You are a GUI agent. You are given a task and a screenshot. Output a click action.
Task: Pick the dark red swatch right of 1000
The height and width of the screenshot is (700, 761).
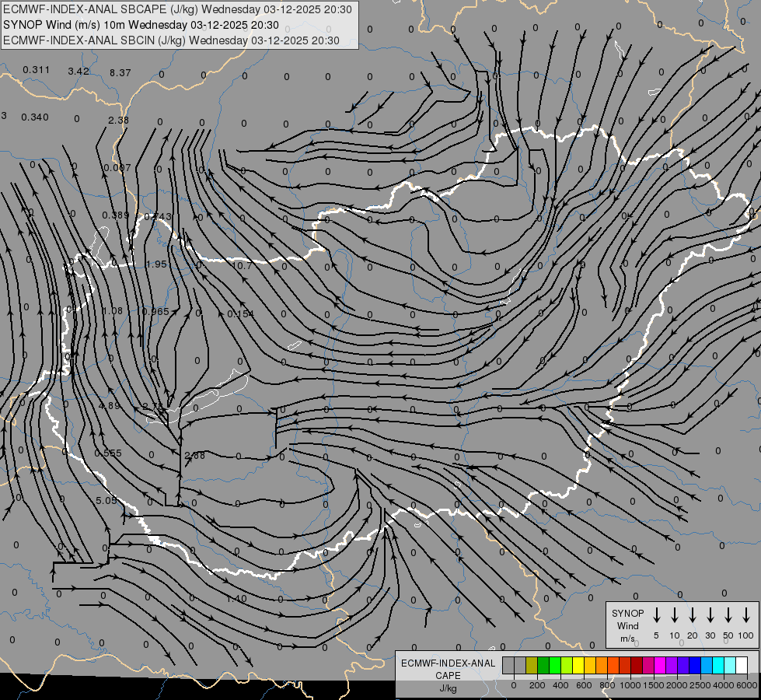637,665
